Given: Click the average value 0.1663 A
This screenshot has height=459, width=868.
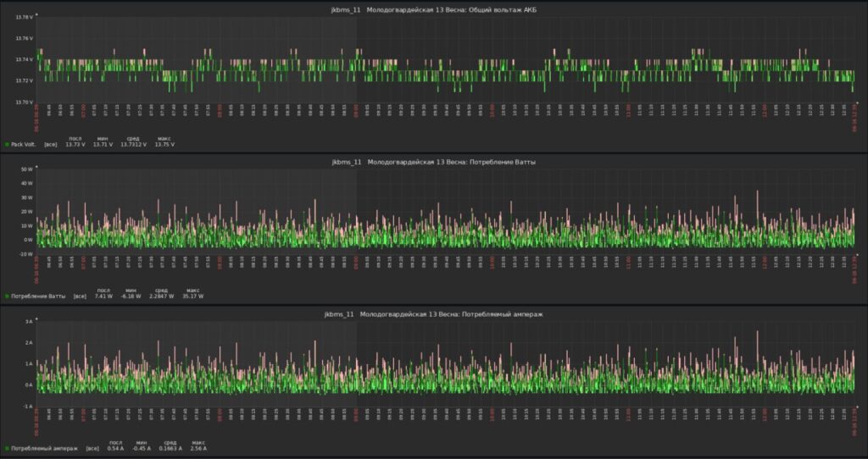Looking at the screenshot, I should pos(170,449).
